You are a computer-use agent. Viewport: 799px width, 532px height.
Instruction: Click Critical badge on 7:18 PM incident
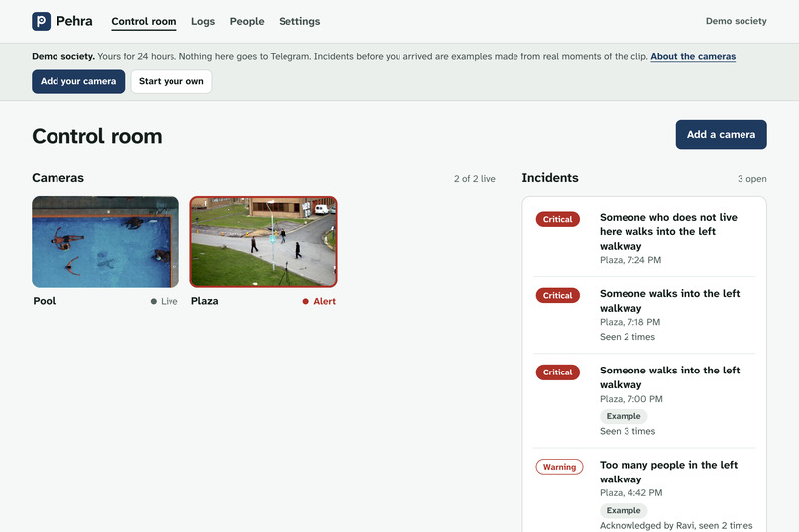[x=557, y=295]
